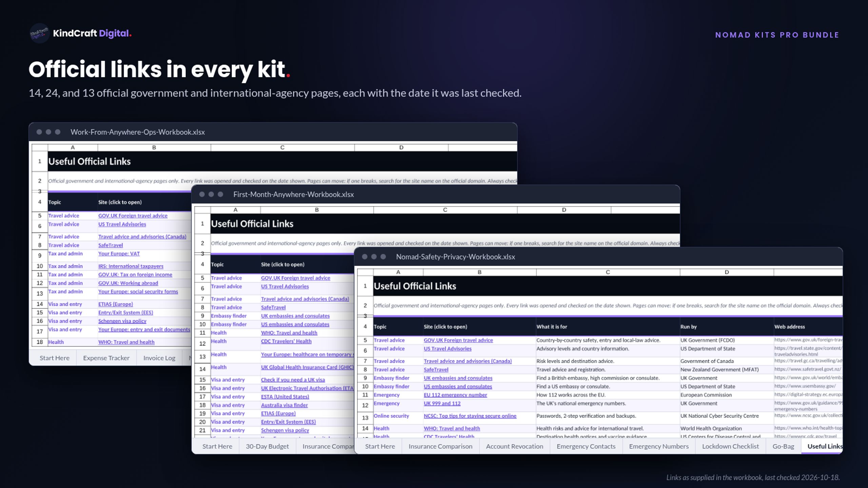Select the Emergency Numbers sheet tab
The height and width of the screenshot is (488, 868).
(x=658, y=446)
